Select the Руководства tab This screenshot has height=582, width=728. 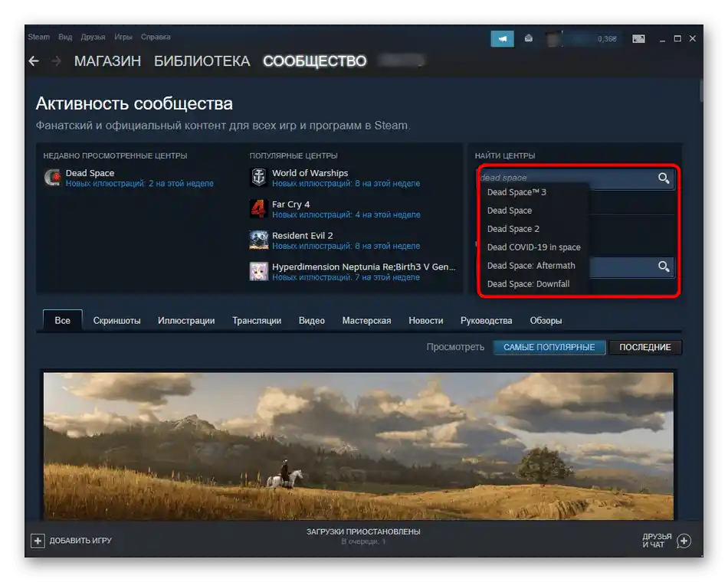click(x=486, y=321)
